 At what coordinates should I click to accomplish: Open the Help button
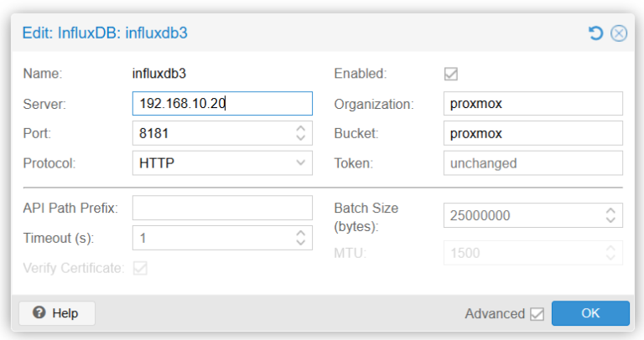[57, 313]
